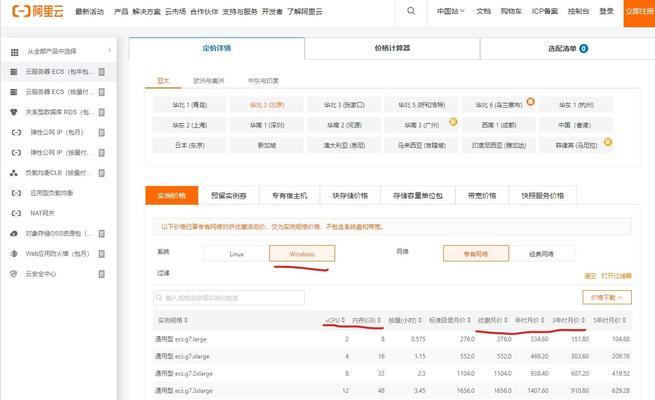Click the grid icon beside 从全部产品中选择
This screenshot has width=655, height=400.
coord(15,52)
